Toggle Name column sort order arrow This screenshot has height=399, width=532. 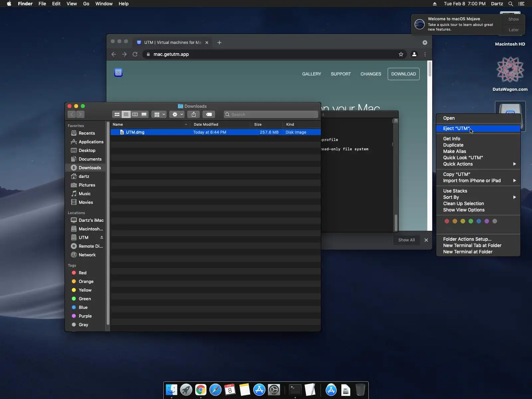(x=186, y=124)
